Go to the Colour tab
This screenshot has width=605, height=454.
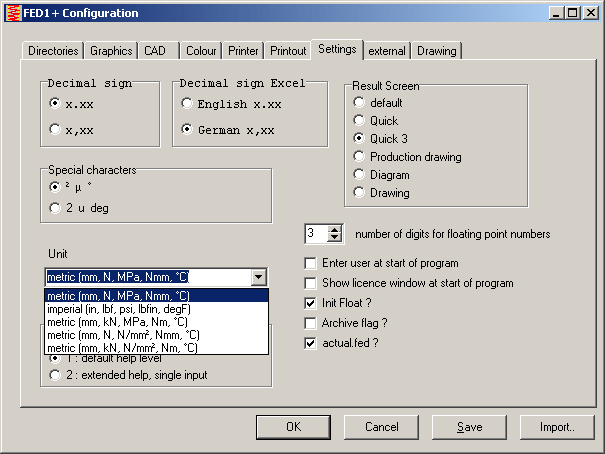[x=201, y=51]
